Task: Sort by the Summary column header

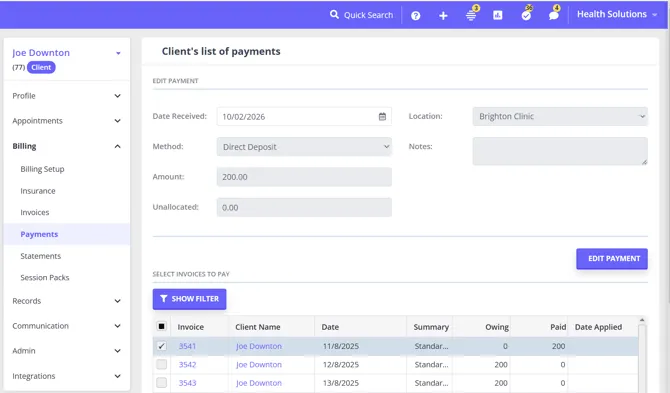Action: pos(431,327)
